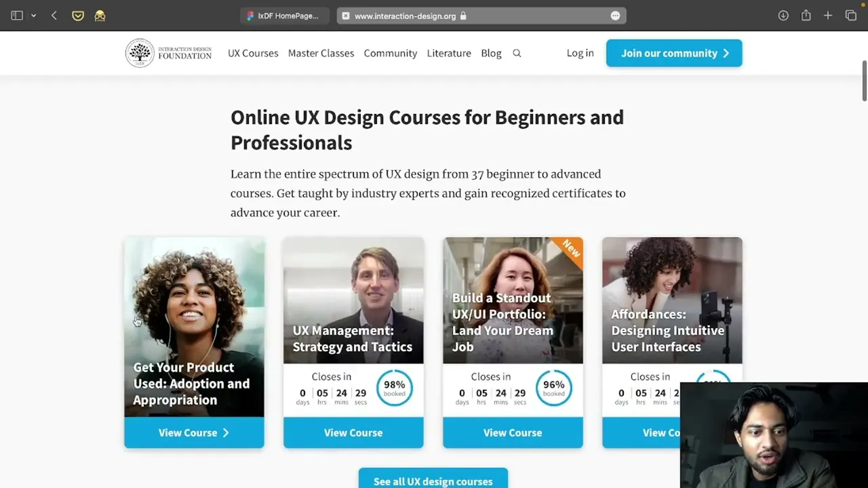Open the UX Courses menu item
This screenshot has width=868, height=488.
[253, 53]
